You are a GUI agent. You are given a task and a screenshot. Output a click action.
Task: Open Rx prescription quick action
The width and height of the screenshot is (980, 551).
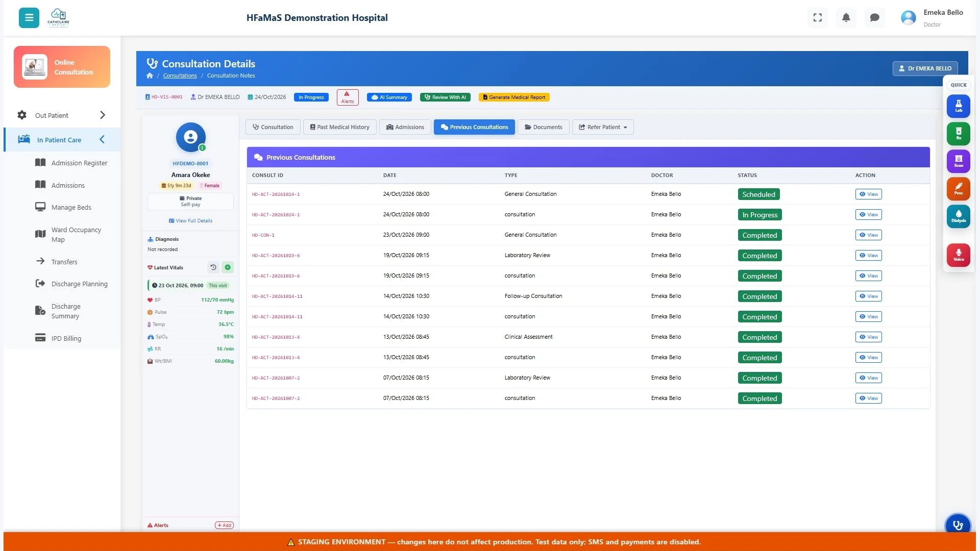click(x=959, y=134)
